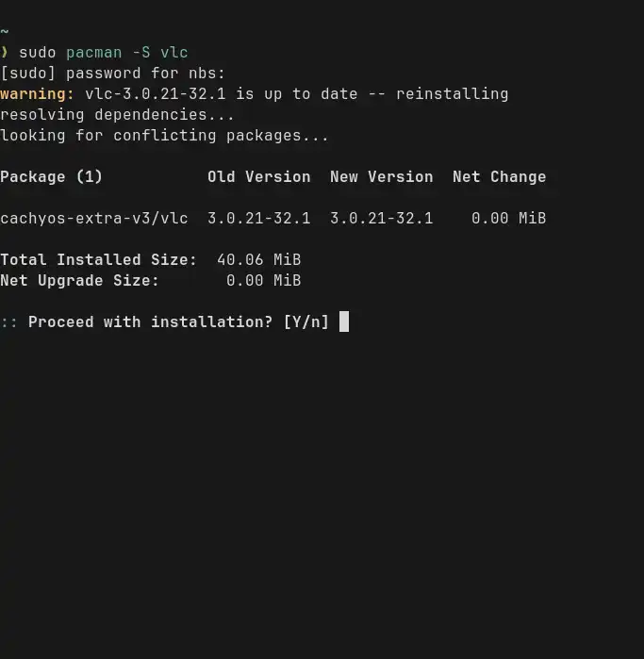
Task: Click the "Net Change" column header
Action: [x=499, y=177]
